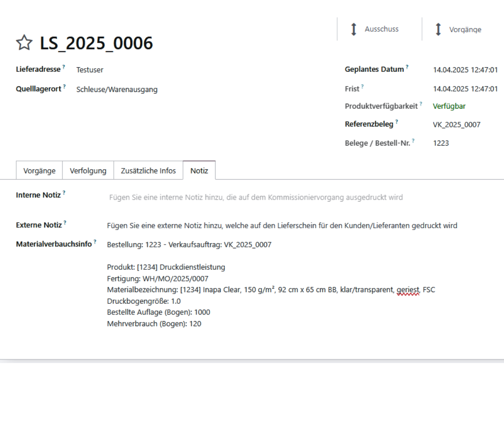The width and height of the screenshot is (504, 448).
Task: Open the Zusätzliche Infos tab
Action: coord(148,170)
